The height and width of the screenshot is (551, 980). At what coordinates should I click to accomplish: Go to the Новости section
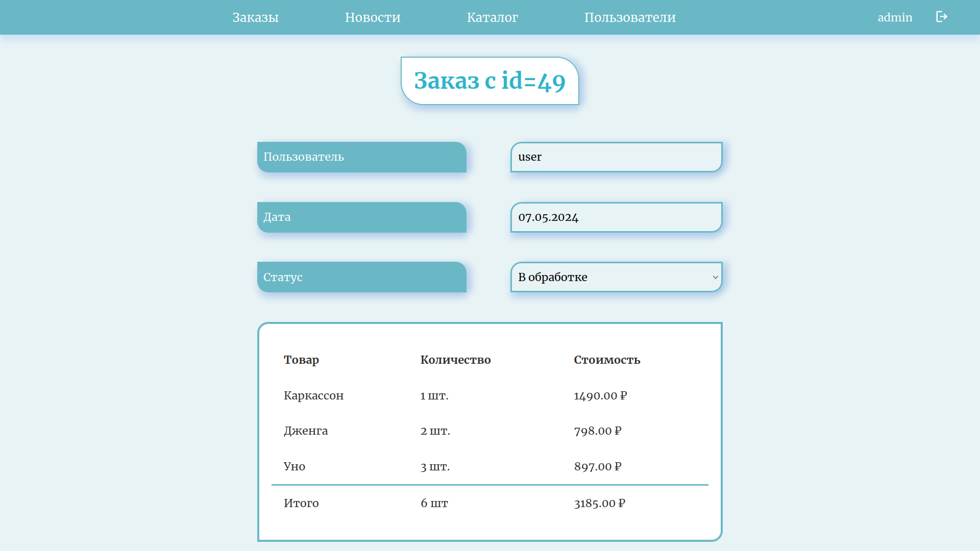click(x=373, y=17)
